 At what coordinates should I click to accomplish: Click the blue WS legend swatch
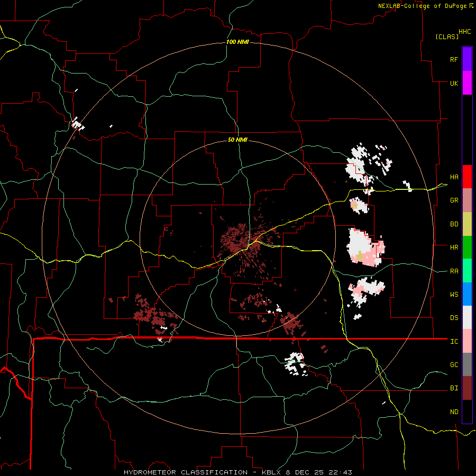(x=467, y=294)
